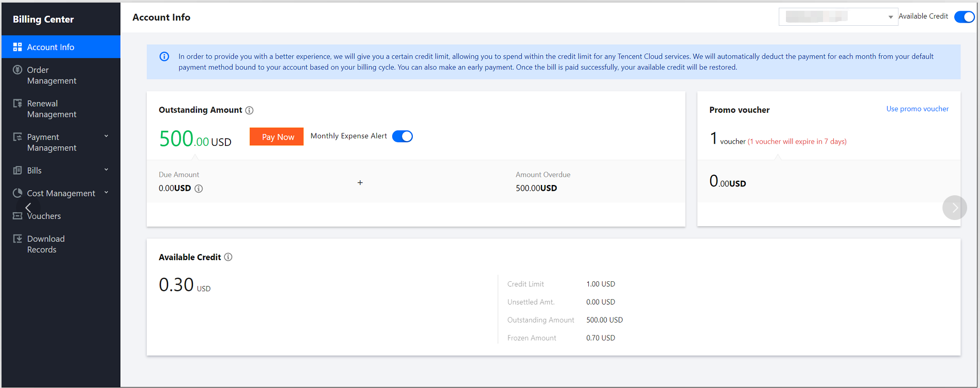
Task: Click the Renewal Management icon
Action: (x=17, y=103)
